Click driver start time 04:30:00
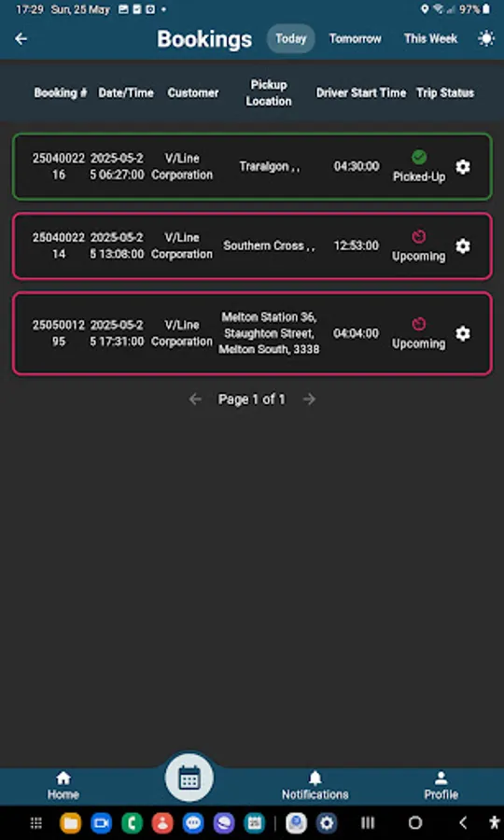The width and height of the screenshot is (504, 840). (x=357, y=167)
